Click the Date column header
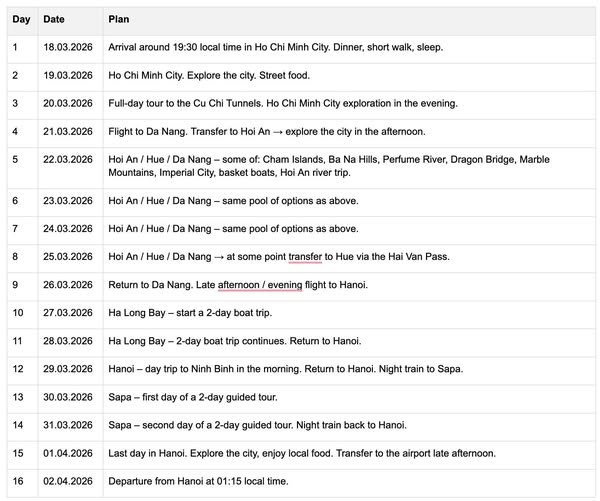Viewport: 600px width, 501px height. 54,19
